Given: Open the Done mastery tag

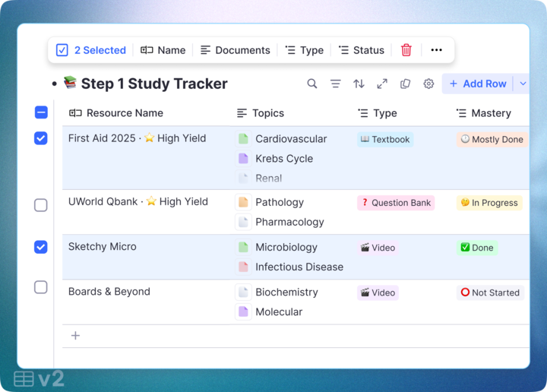Looking at the screenshot, I should [x=477, y=248].
